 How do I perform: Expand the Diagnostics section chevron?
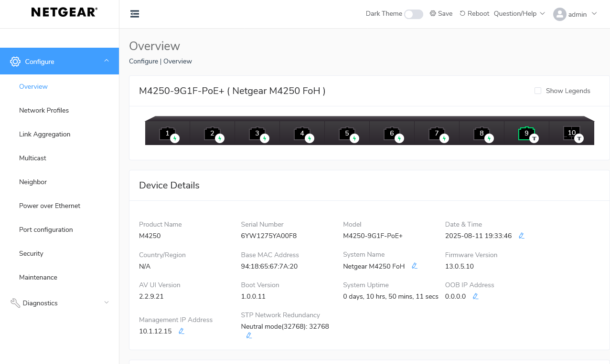tap(107, 302)
